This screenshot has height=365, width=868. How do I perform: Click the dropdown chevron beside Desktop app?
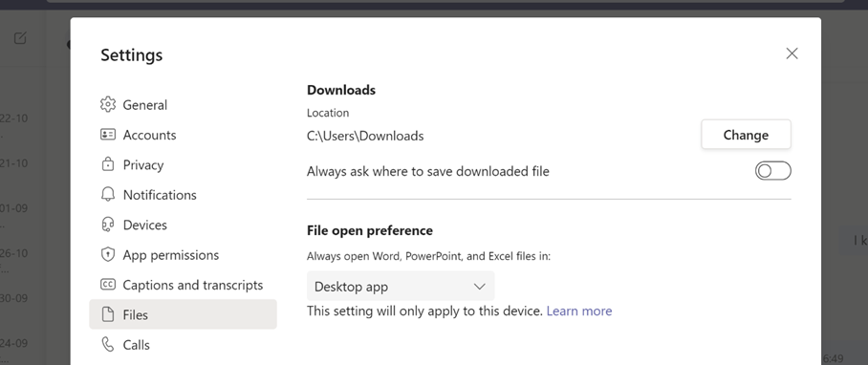tap(479, 287)
